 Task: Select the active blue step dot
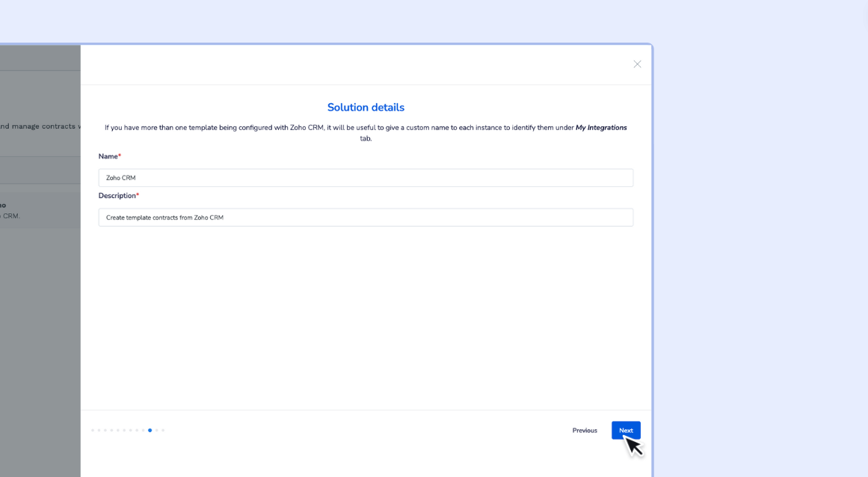click(150, 431)
